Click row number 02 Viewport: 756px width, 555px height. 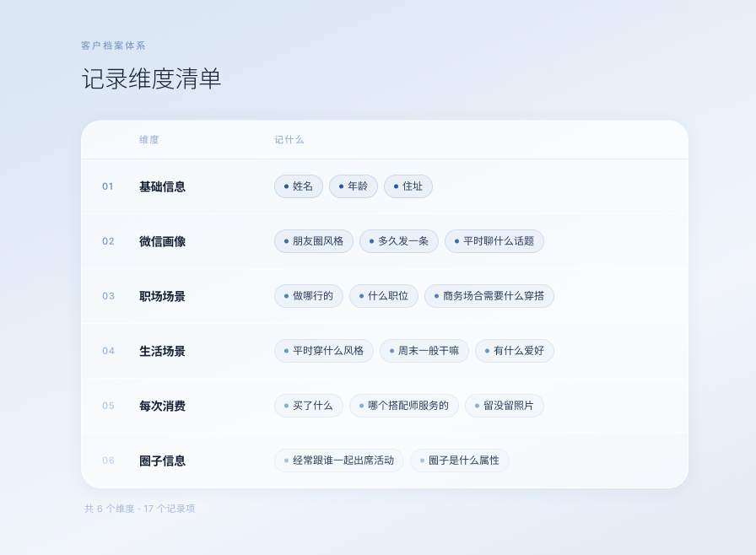(108, 241)
